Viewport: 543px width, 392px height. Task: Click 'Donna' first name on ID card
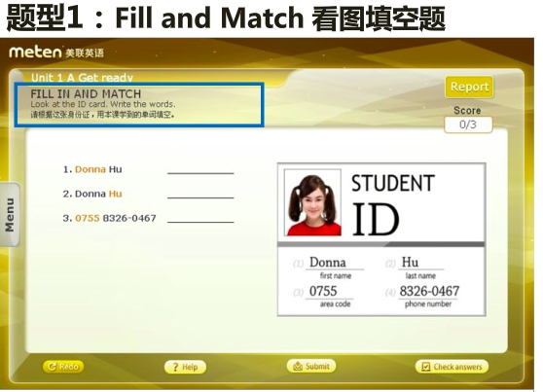[327, 262]
